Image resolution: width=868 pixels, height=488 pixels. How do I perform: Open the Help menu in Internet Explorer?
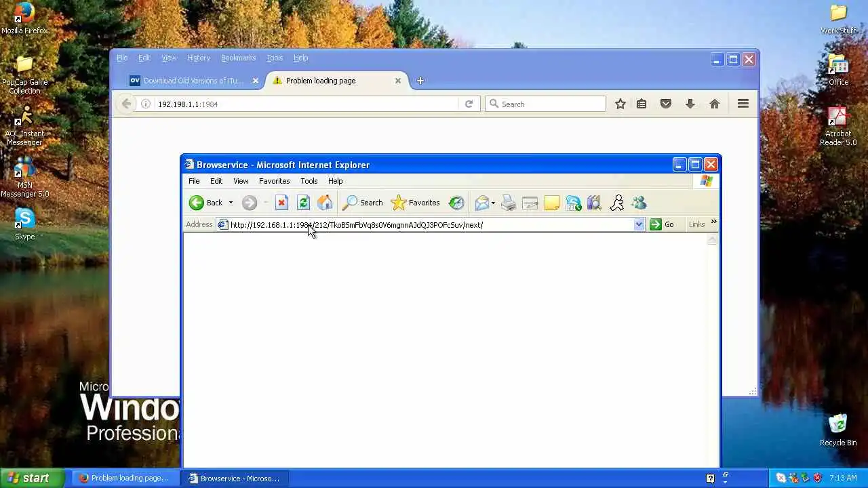pos(336,181)
